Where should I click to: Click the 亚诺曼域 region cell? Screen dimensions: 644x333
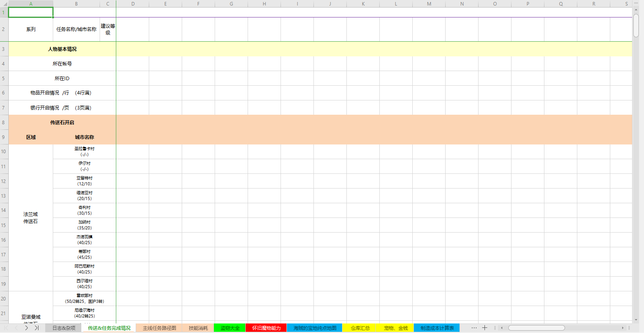[31, 308]
